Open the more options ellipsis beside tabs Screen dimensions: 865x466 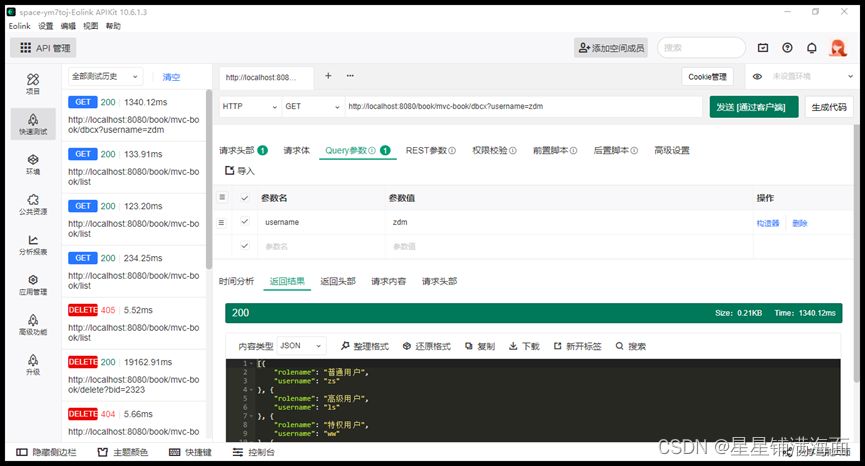pos(350,76)
